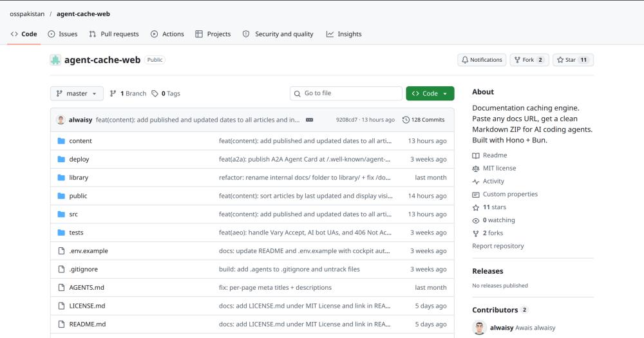Click the .gitignore file icon
Viewport: 644px width, 338px height.
coord(61,269)
